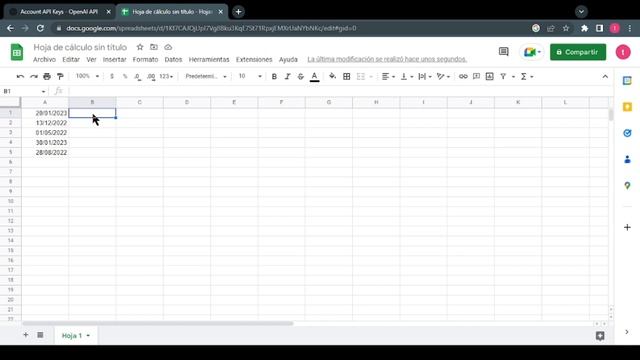Open Tasks in the side panel
This screenshot has height=360, width=640.
pyautogui.click(x=627, y=133)
